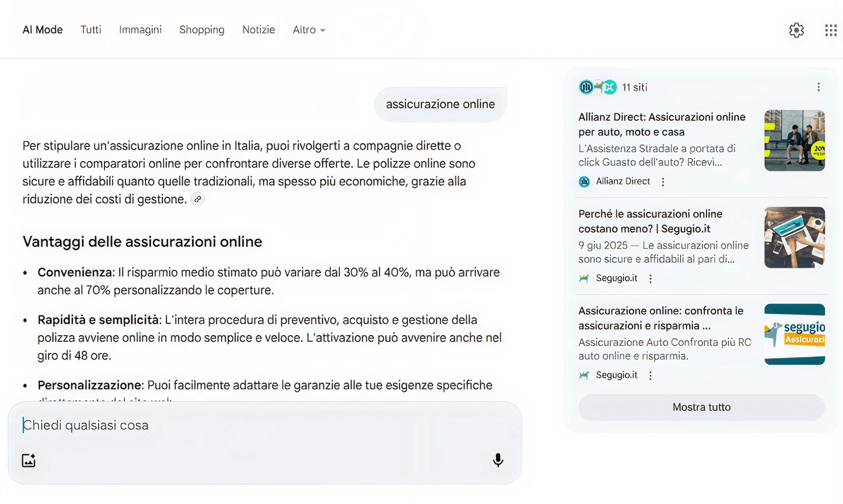Open options for 'confronta le assicurazioni' Segugio result
Viewport: 843px width, 504px height.
tap(650, 375)
